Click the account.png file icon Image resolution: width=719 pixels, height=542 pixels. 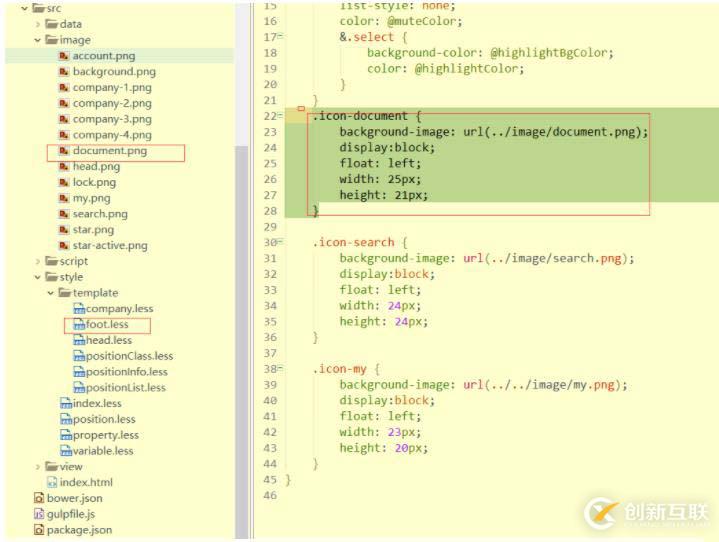(64, 56)
